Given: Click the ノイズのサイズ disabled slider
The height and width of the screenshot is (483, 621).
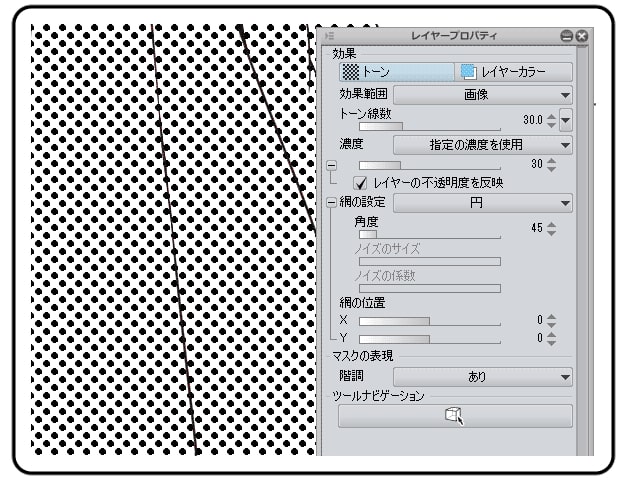Looking at the screenshot, I should 430,262.
